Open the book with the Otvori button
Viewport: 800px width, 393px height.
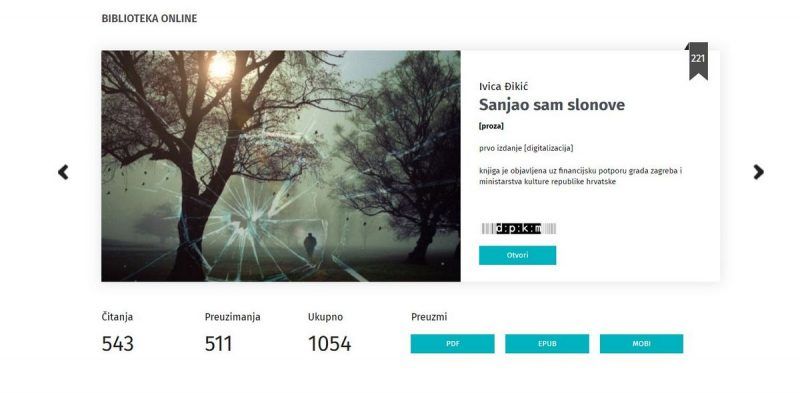coord(517,255)
